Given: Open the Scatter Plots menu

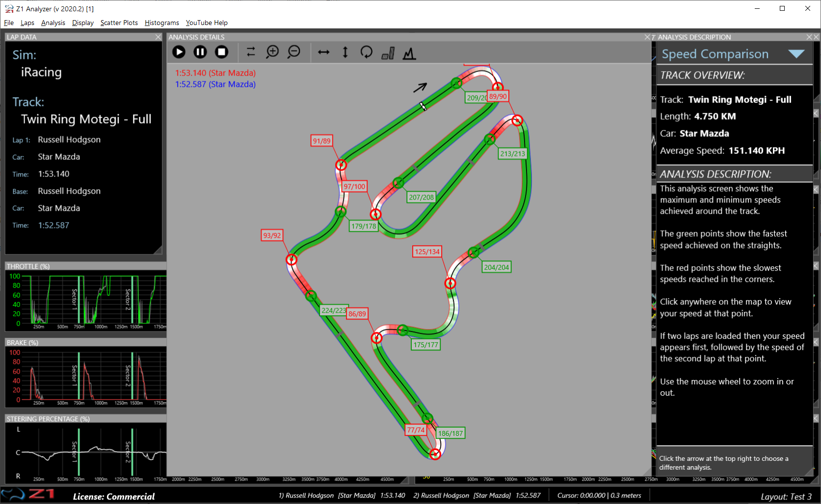Looking at the screenshot, I should 119,23.
